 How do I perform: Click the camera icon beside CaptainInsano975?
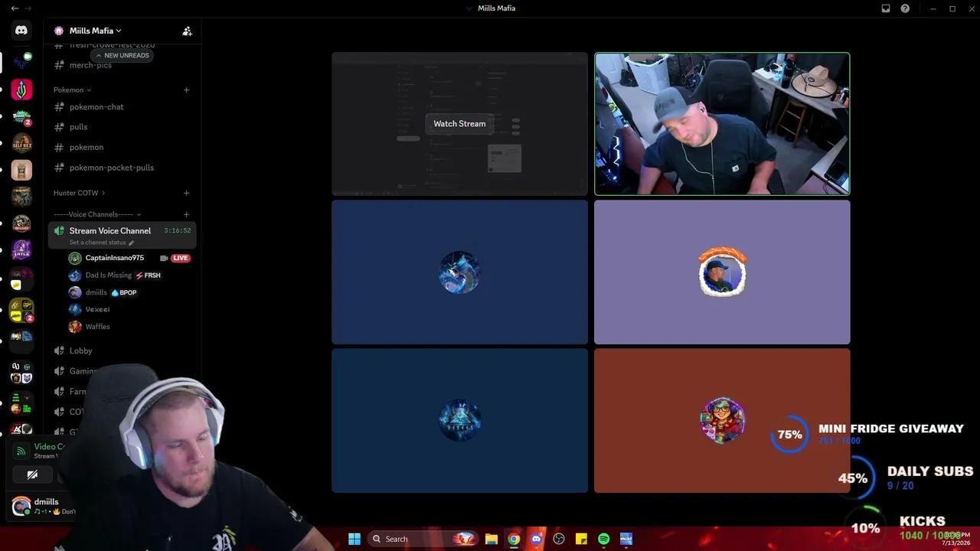(x=164, y=258)
